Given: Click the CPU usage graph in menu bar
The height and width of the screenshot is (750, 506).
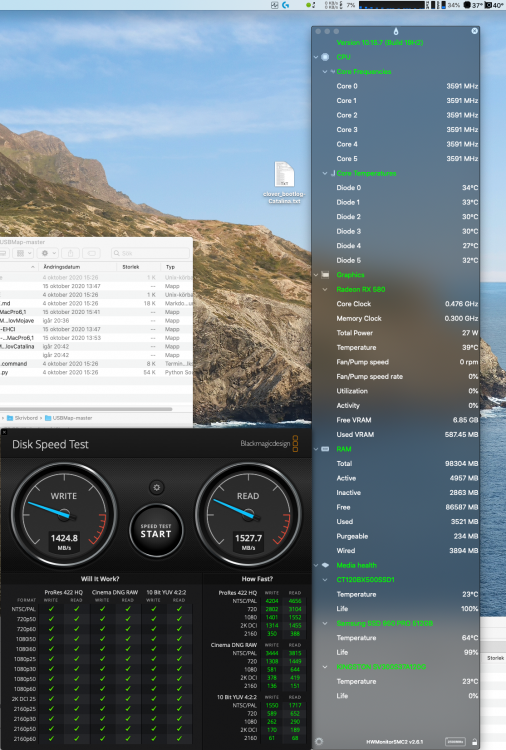Looking at the screenshot, I should point(392,5).
